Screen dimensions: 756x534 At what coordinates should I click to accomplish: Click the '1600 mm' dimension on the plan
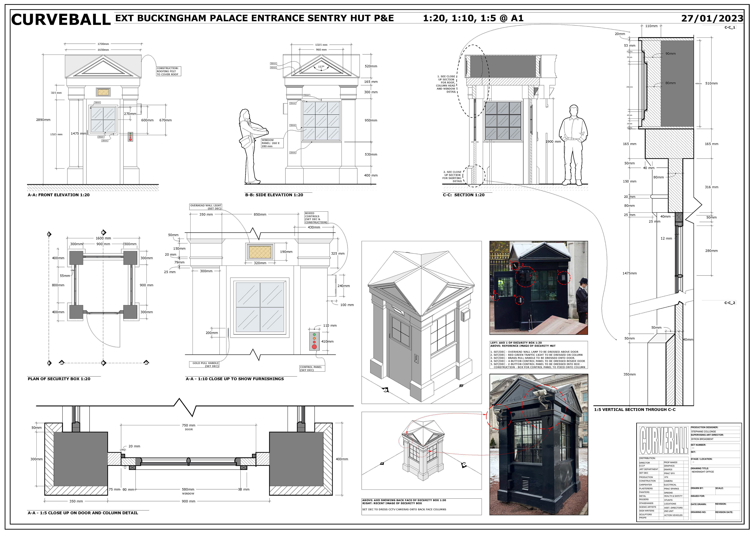[103, 238]
